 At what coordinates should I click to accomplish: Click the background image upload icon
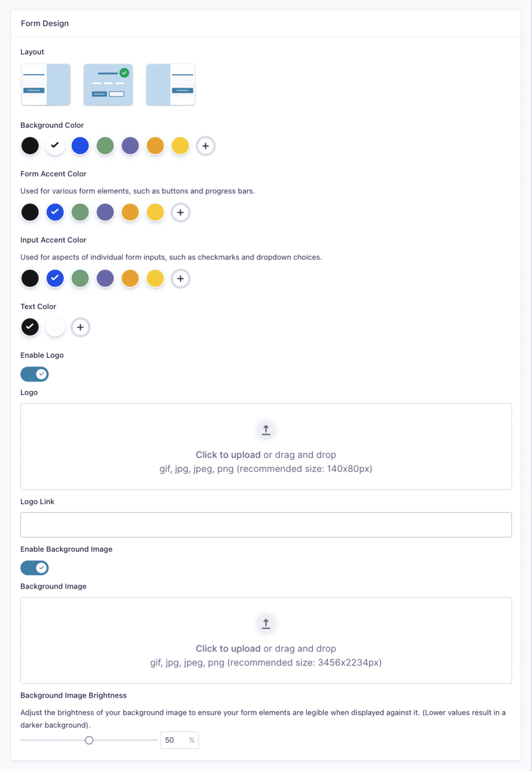(266, 624)
